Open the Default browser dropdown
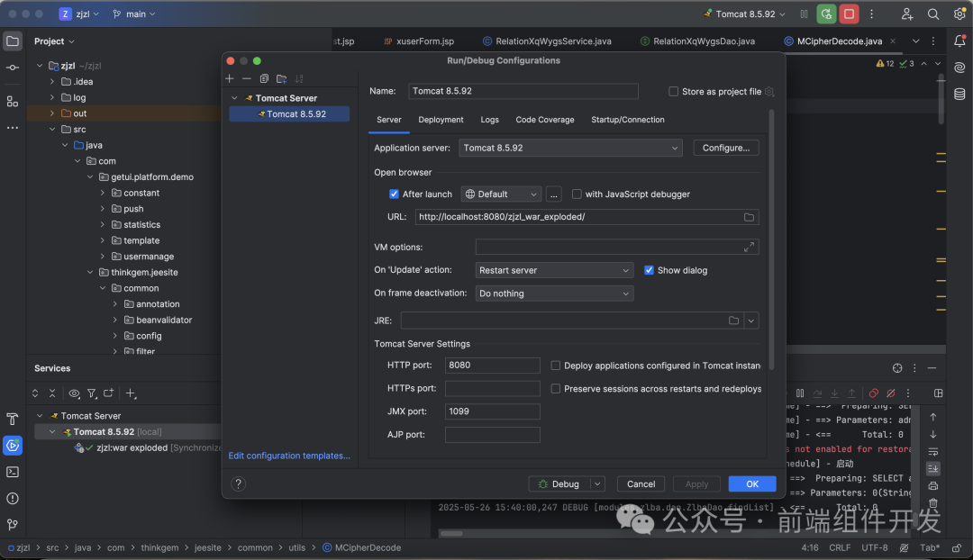Image resolution: width=973 pixels, height=560 pixels. [x=501, y=194]
